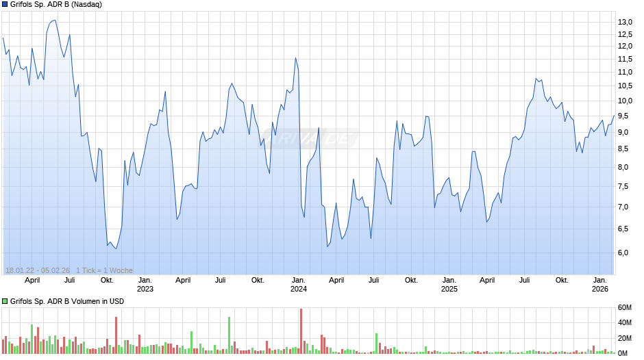Click the chart title 'Grifols Sp. ADR B (Nasdaq)'
The width and height of the screenshot is (644, 360).
(56, 5)
